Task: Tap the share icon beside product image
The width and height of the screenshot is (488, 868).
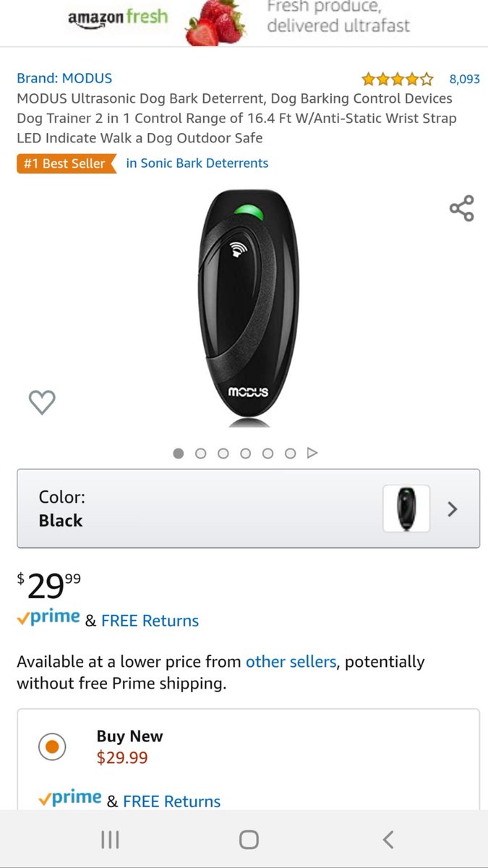Action: click(461, 208)
